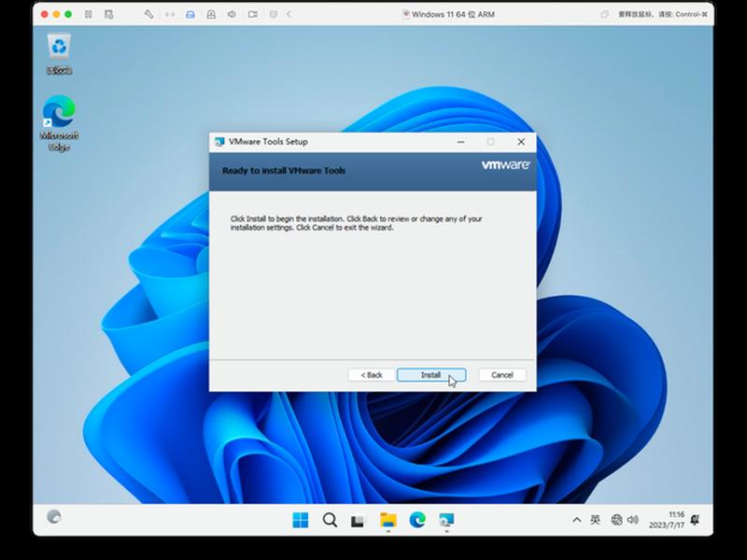The height and width of the screenshot is (560, 747).
Task: Select the VMware Tools installer taskbar icon
Action: 446,520
